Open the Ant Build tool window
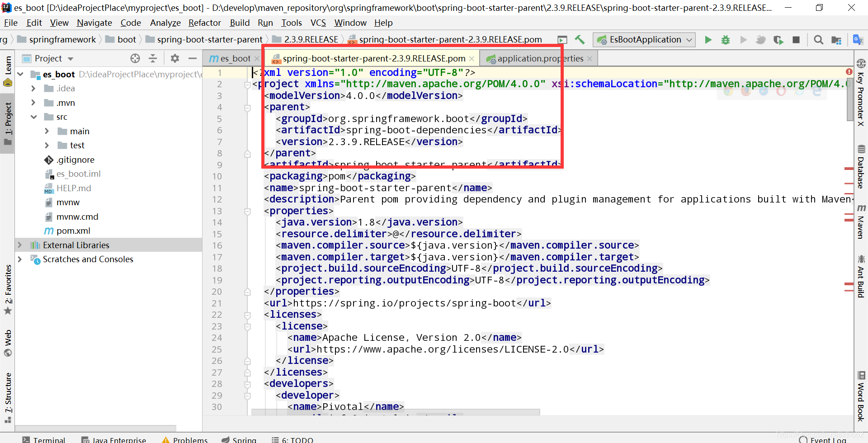 tap(861, 276)
